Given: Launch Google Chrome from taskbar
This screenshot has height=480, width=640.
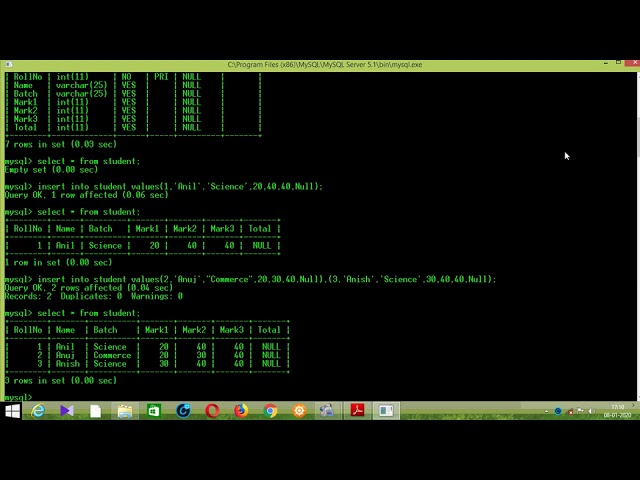Looking at the screenshot, I should pos(270,411).
